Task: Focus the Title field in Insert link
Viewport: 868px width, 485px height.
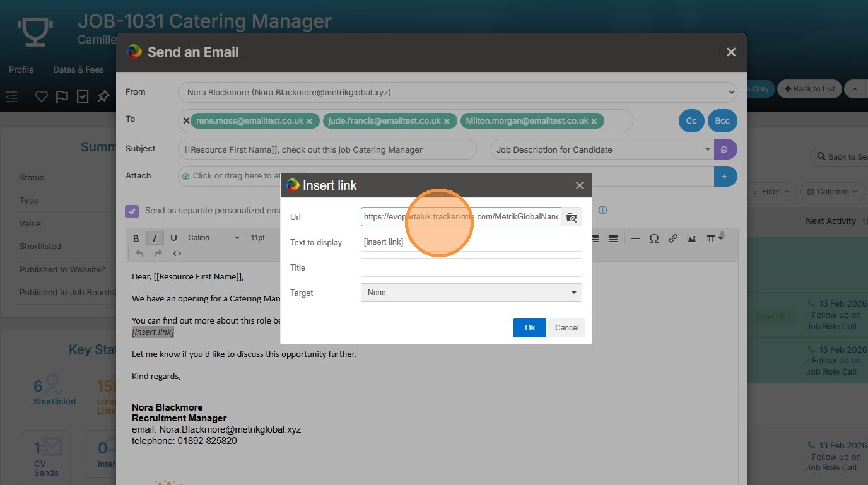Action: [471, 267]
